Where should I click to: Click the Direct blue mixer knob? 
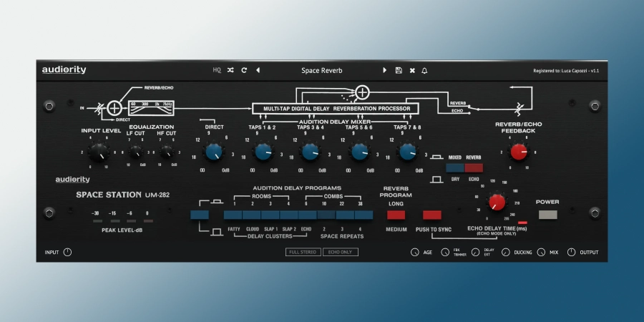(214, 152)
